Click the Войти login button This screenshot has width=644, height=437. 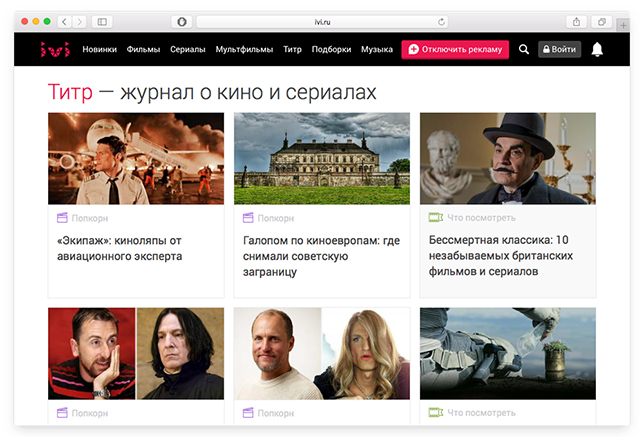(559, 49)
